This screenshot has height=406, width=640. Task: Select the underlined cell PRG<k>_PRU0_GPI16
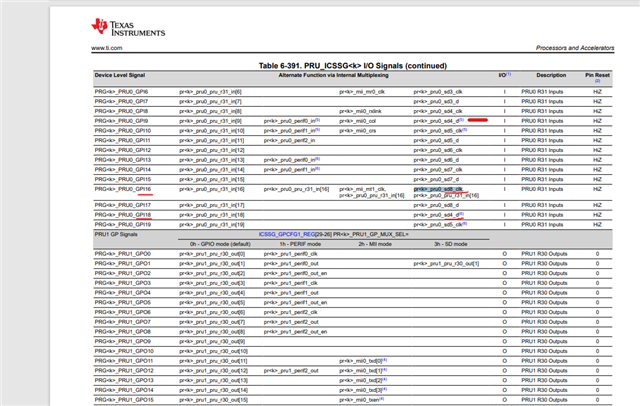[x=123, y=189]
